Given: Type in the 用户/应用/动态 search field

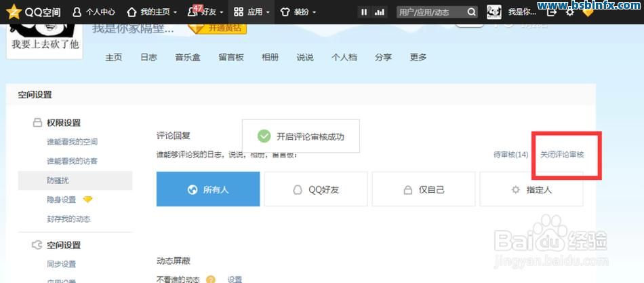Looking at the screenshot, I should pyautogui.click(x=430, y=12).
